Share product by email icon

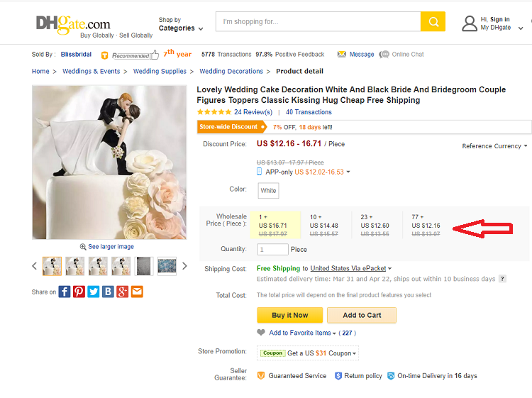tap(137, 292)
